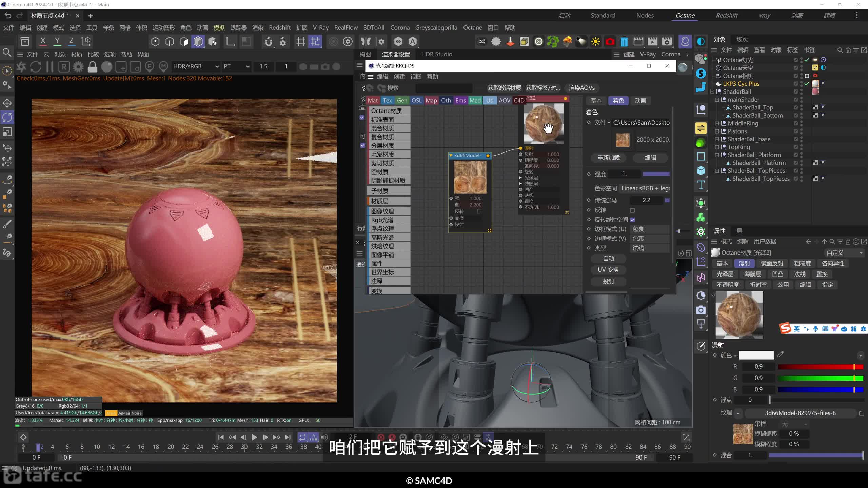Select the 镜面反射 material tab
Viewport: 868px width, 488px height.
pos(772,263)
